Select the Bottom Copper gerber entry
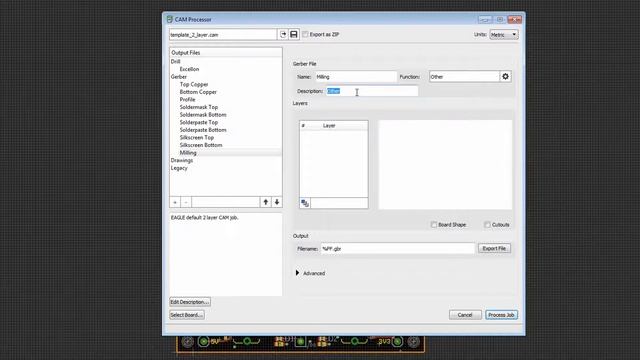The width and height of the screenshot is (640, 360). [198, 92]
